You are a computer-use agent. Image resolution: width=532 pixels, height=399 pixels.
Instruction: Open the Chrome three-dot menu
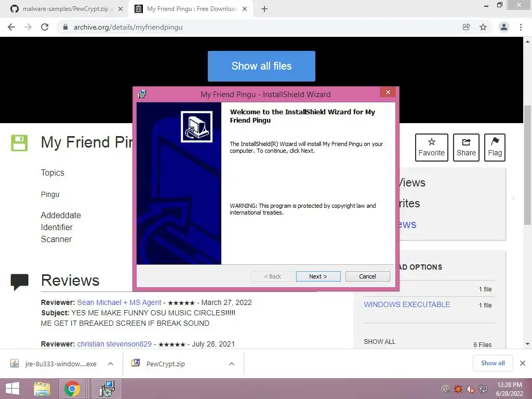point(521,27)
